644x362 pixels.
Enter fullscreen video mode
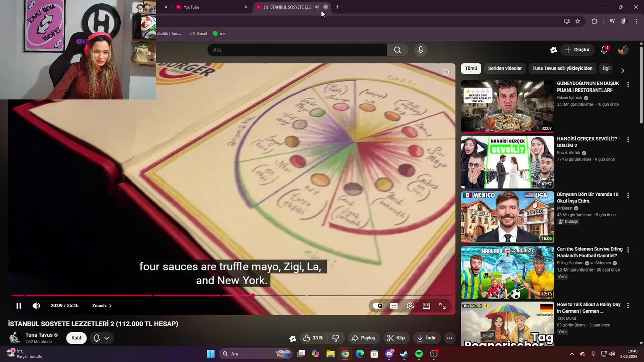442,306
